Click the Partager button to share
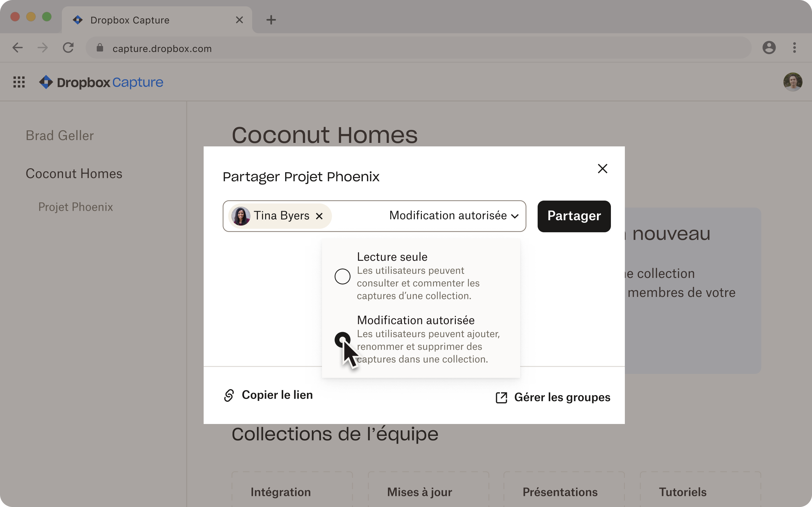The image size is (812, 507). [x=573, y=215]
